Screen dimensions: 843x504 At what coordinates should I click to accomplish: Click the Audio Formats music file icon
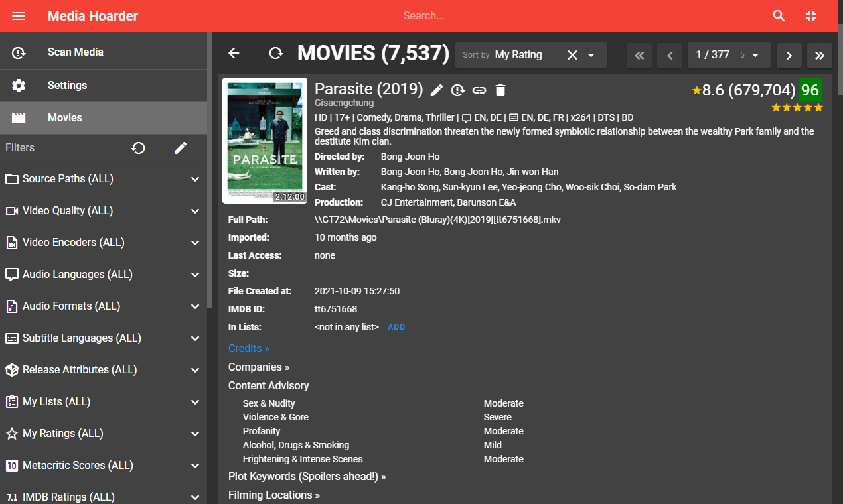point(12,306)
